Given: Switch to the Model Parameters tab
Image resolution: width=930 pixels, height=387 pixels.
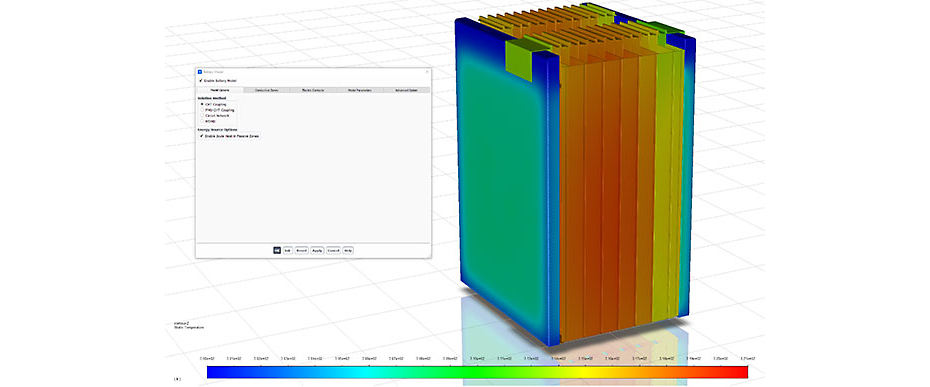Looking at the screenshot, I should click(360, 90).
